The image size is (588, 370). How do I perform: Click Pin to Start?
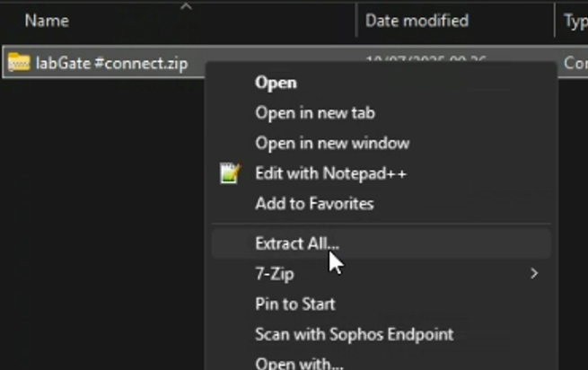pos(295,304)
